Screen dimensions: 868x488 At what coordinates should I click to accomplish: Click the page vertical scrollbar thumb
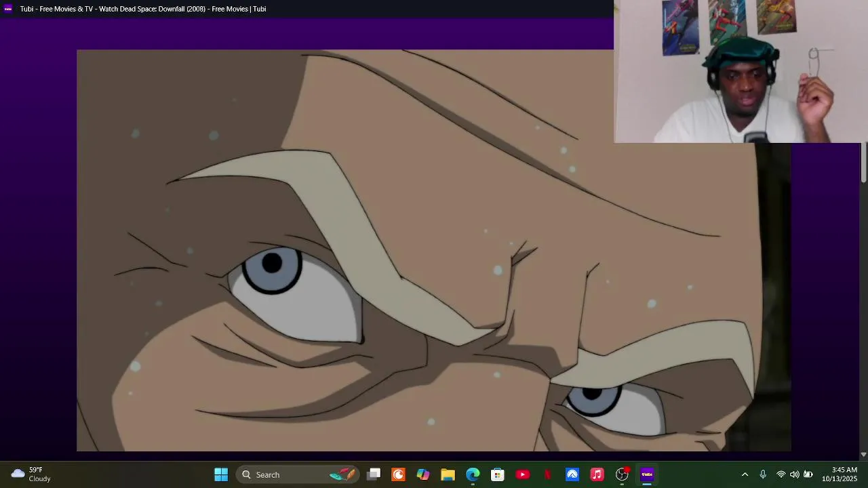863,163
